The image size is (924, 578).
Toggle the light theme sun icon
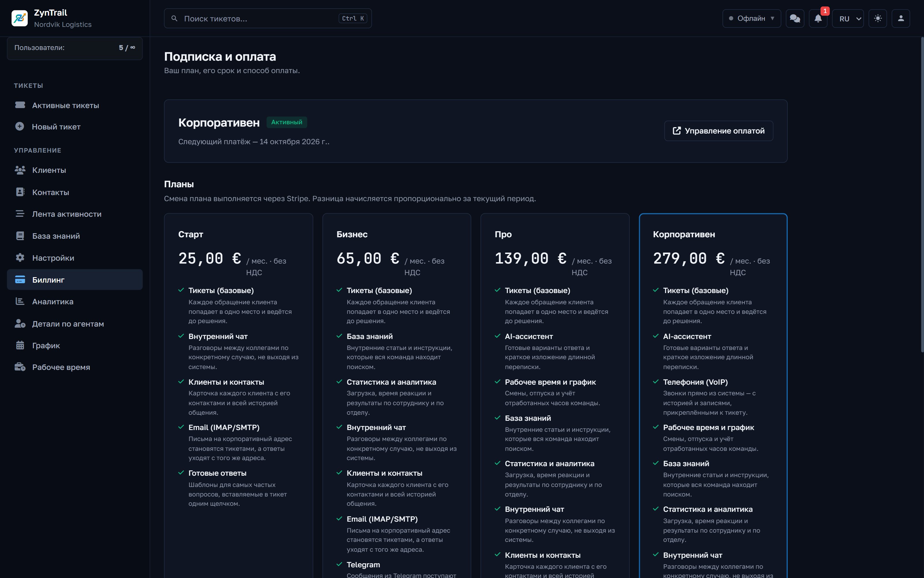pyautogui.click(x=878, y=18)
